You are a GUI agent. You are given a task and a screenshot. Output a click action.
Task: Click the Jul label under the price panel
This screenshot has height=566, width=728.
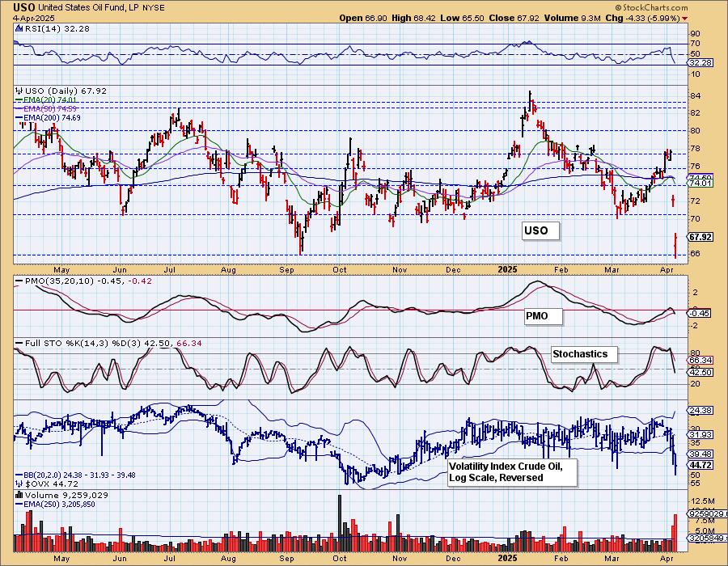pyautogui.click(x=170, y=270)
